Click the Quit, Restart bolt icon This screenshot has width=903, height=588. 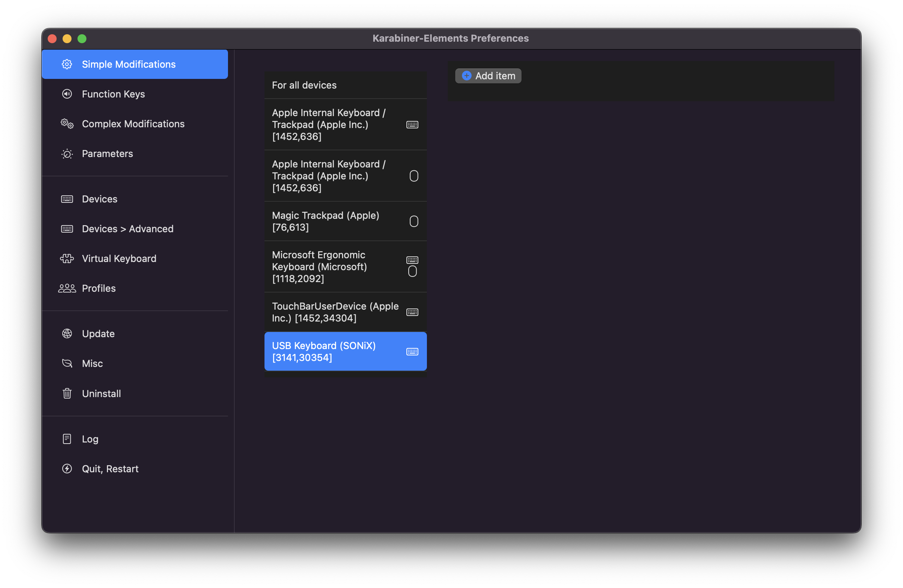click(x=67, y=469)
